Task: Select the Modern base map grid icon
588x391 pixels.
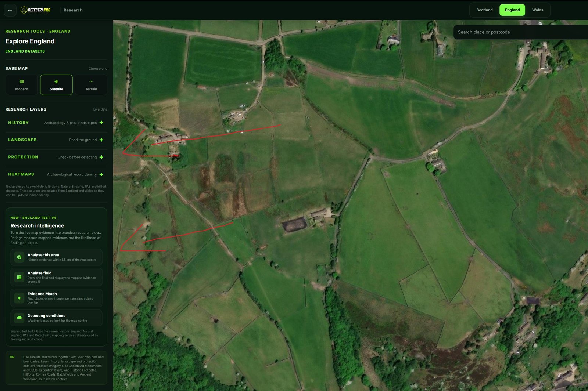Action: pos(22,82)
